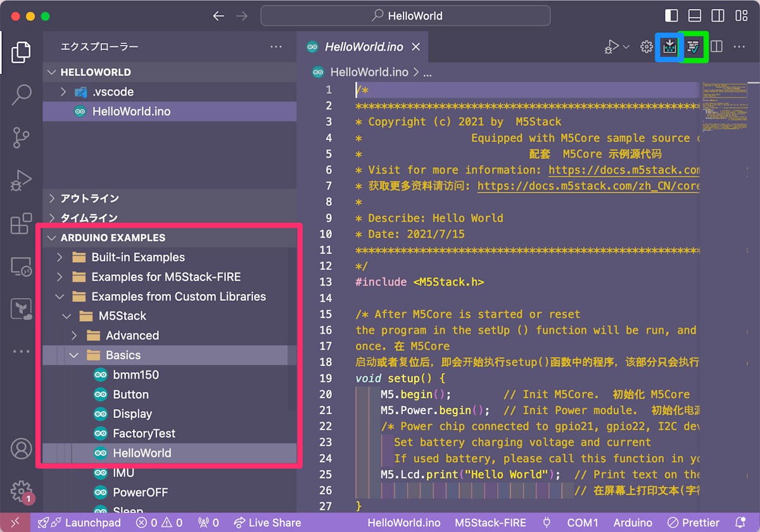Open the Customize Layout control
This screenshot has width=760, height=532.
(x=740, y=16)
